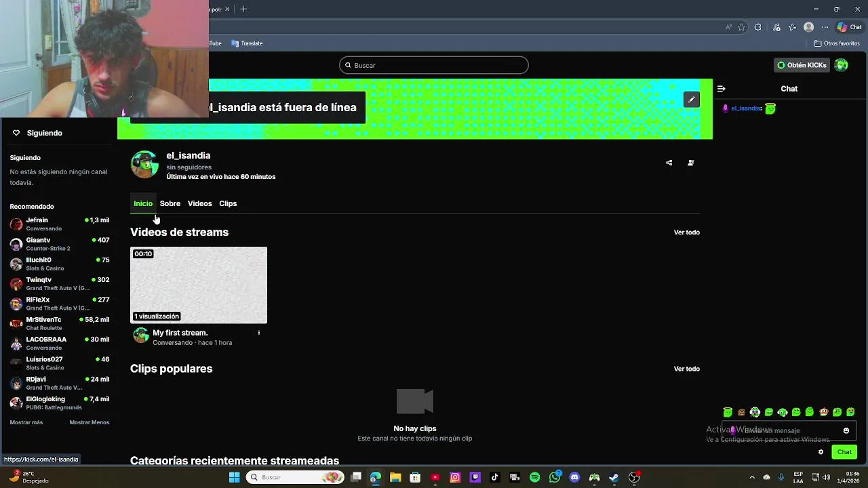The image size is (868, 488).
Task: Click the taskbar volume icon
Action: click(x=826, y=477)
